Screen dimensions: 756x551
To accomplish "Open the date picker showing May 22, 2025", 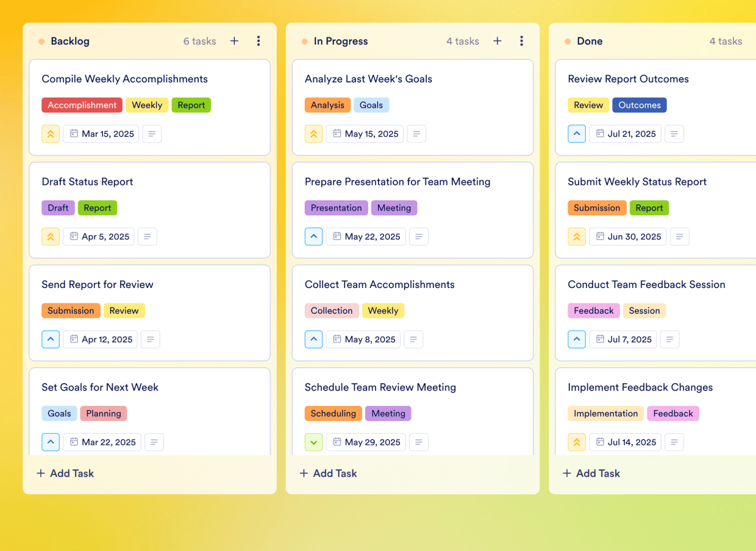I will 366,236.
